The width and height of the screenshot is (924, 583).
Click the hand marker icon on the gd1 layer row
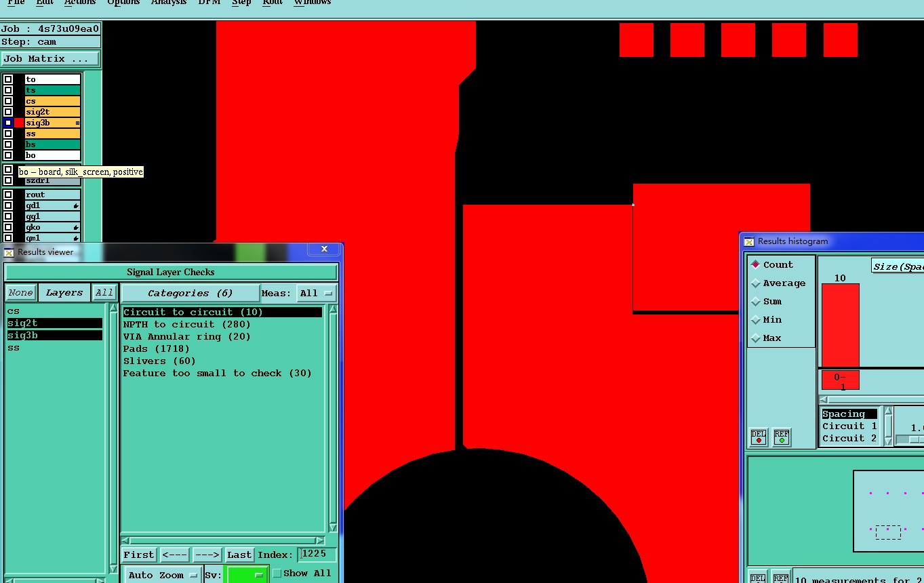76,205
